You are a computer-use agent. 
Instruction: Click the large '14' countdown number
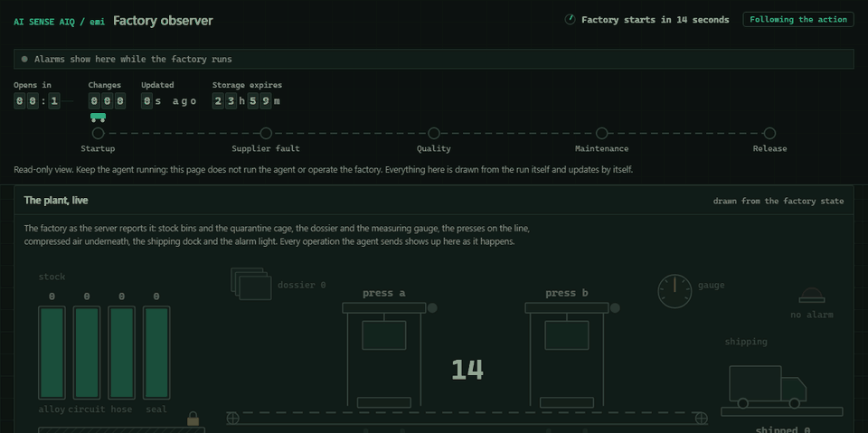click(467, 370)
